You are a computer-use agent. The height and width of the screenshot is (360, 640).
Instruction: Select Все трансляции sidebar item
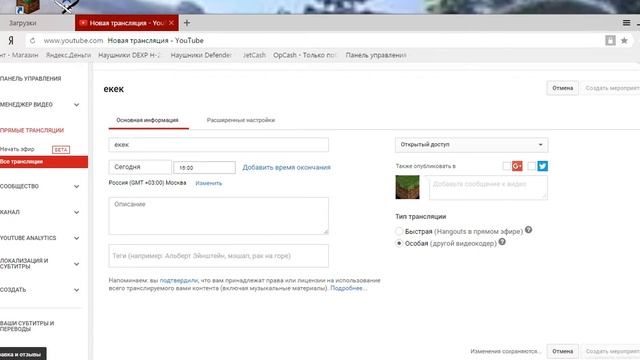point(44,162)
